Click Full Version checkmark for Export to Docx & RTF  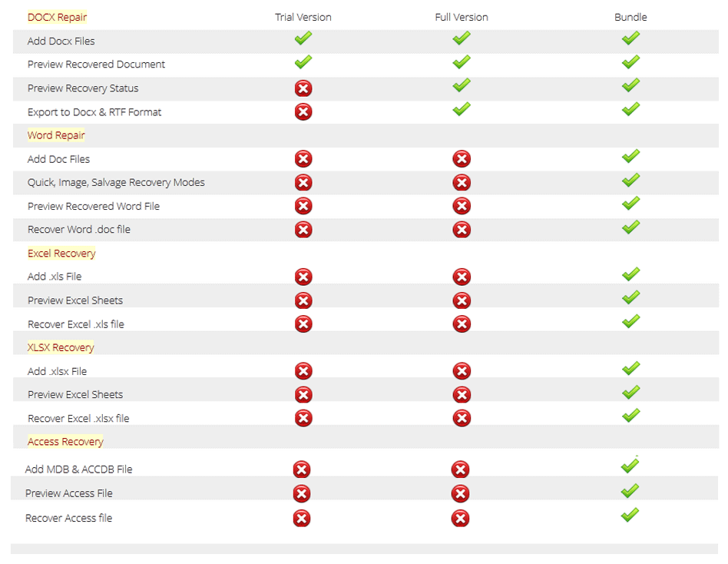pyautogui.click(x=462, y=108)
